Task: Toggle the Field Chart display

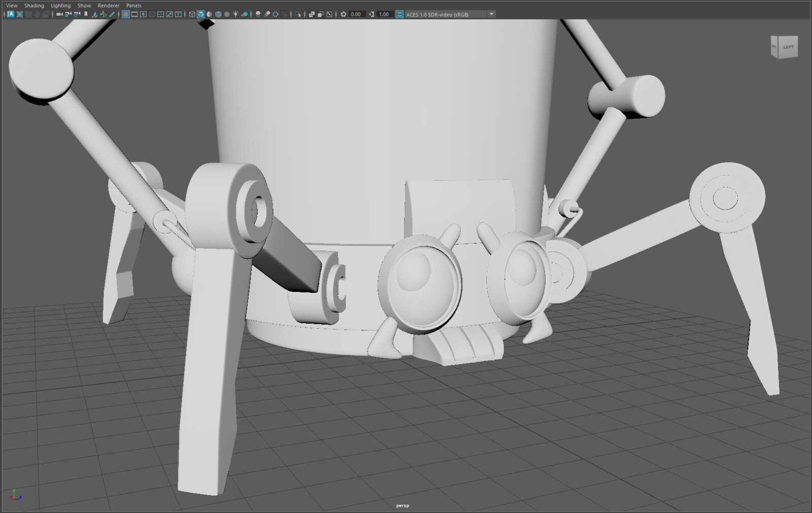Action: [160, 14]
